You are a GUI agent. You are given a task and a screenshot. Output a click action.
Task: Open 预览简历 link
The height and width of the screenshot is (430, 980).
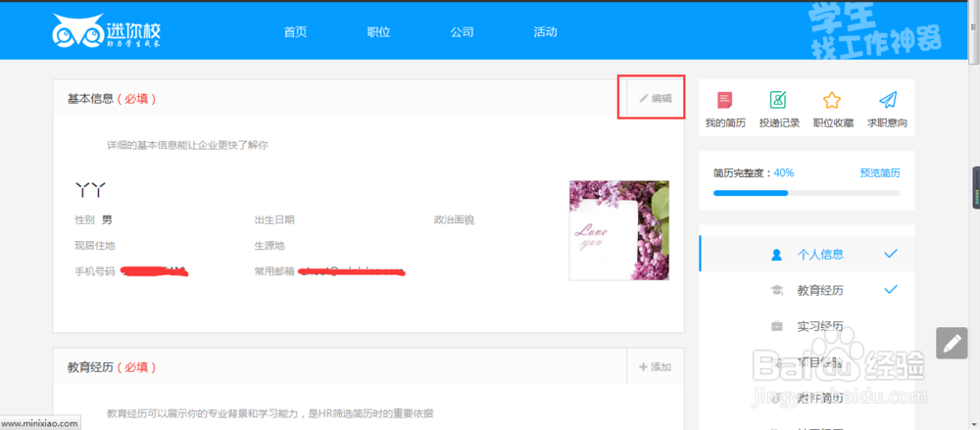[880, 173]
